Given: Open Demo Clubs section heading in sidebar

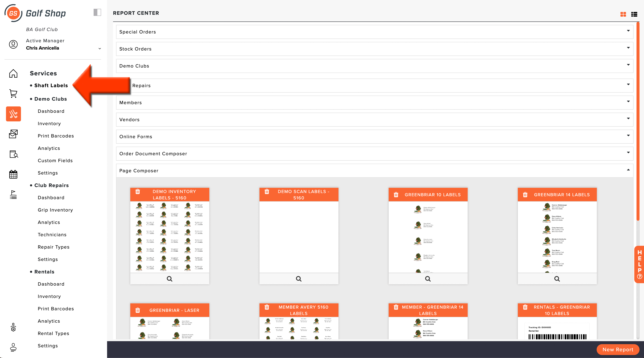Looking at the screenshot, I should [51, 99].
